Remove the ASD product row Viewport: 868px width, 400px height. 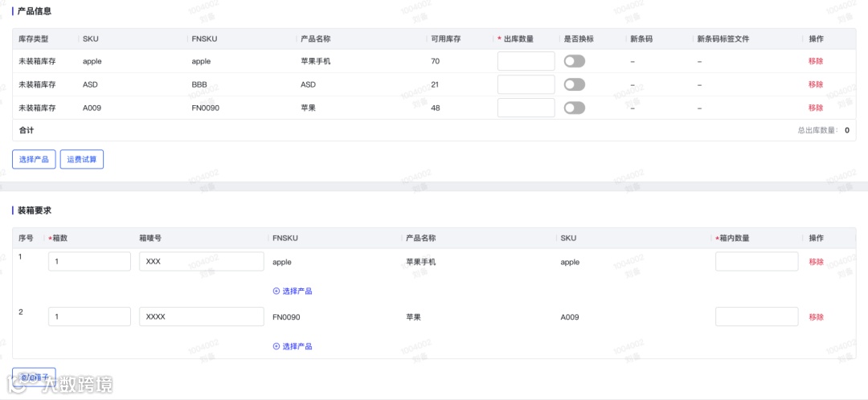816,84
